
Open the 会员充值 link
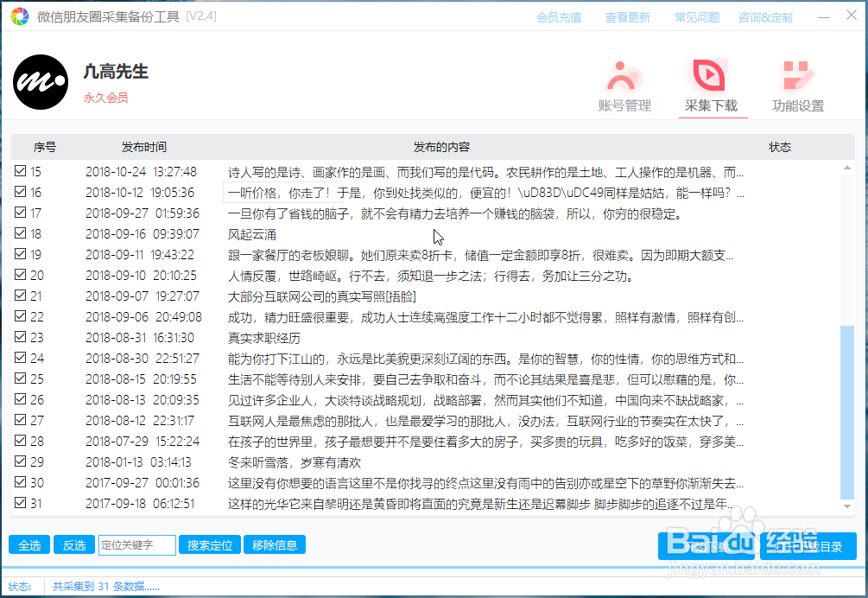[559, 18]
